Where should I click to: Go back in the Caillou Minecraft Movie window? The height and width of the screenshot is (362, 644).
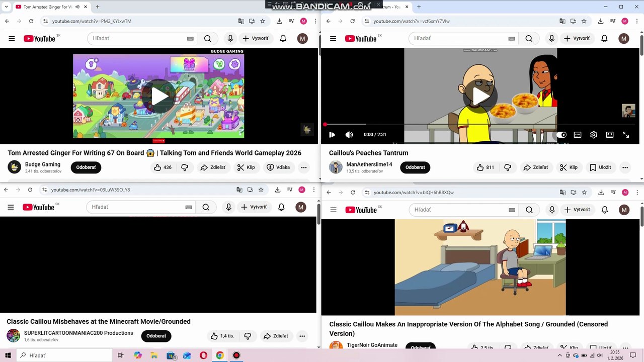[x=6, y=190]
